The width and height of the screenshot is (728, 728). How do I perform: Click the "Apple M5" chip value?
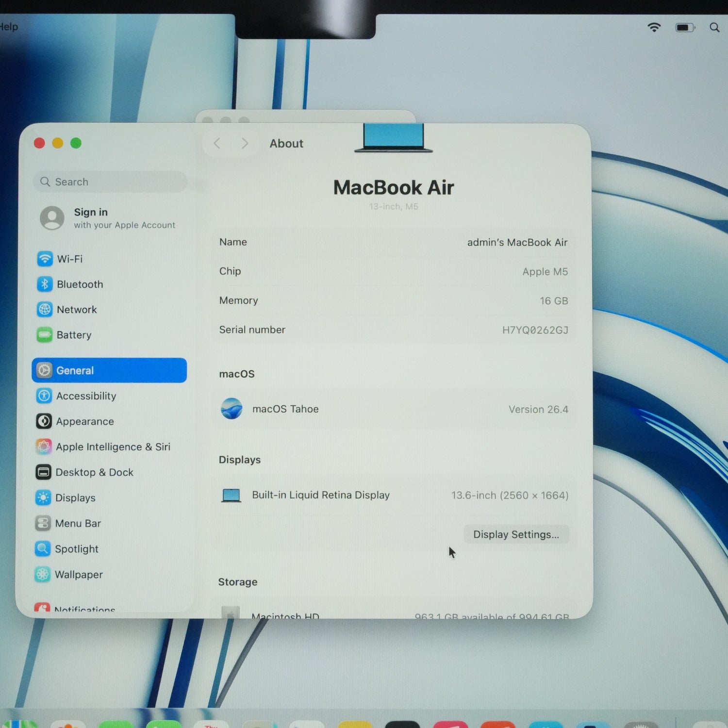tap(545, 271)
